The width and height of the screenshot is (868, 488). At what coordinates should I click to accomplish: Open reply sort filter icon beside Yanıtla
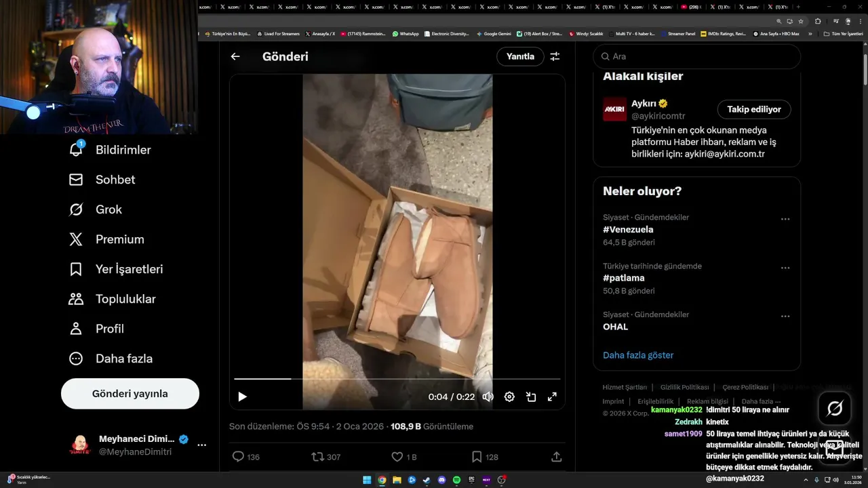point(555,57)
